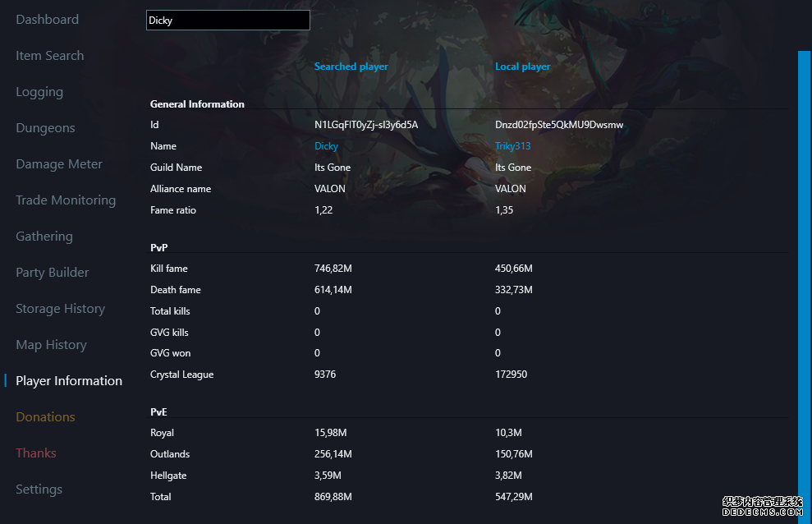Navigate to Dungeons
The height and width of the screenshot is (524, 812).
(45, 128)
